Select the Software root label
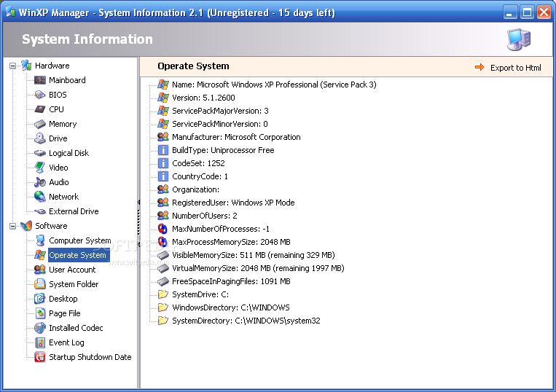Screen dimensions: 556x392 (x=51, y=226)
